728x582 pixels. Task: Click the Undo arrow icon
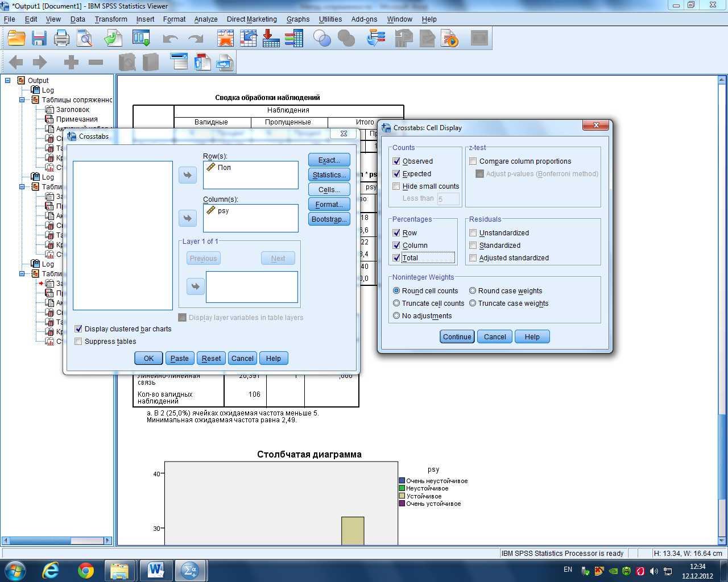(x=171, y=39)
